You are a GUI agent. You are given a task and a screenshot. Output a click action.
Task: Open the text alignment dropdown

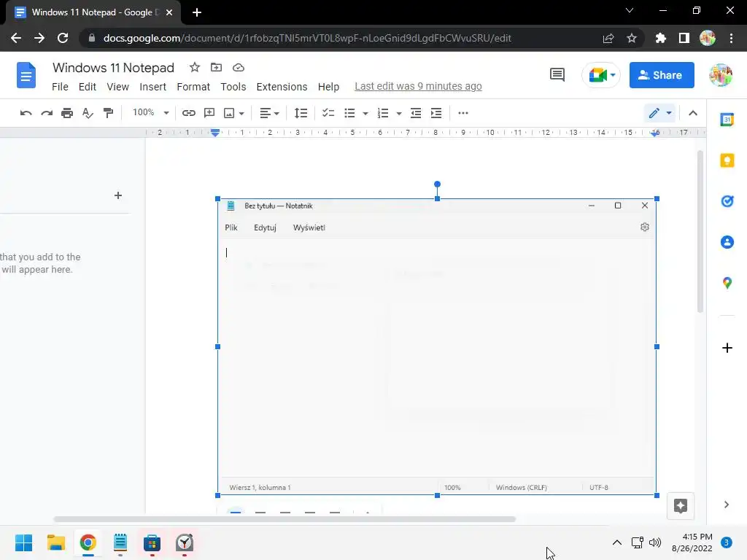pyautogui.click(x=269, y=113)
